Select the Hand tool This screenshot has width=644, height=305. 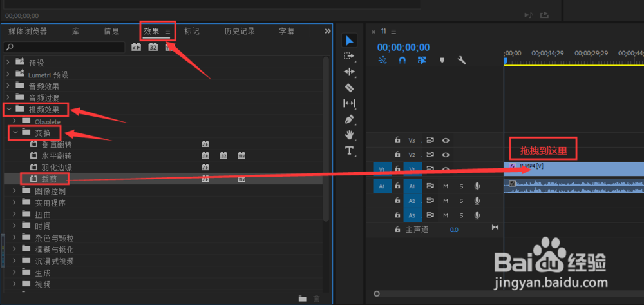[x=349, y=135]
